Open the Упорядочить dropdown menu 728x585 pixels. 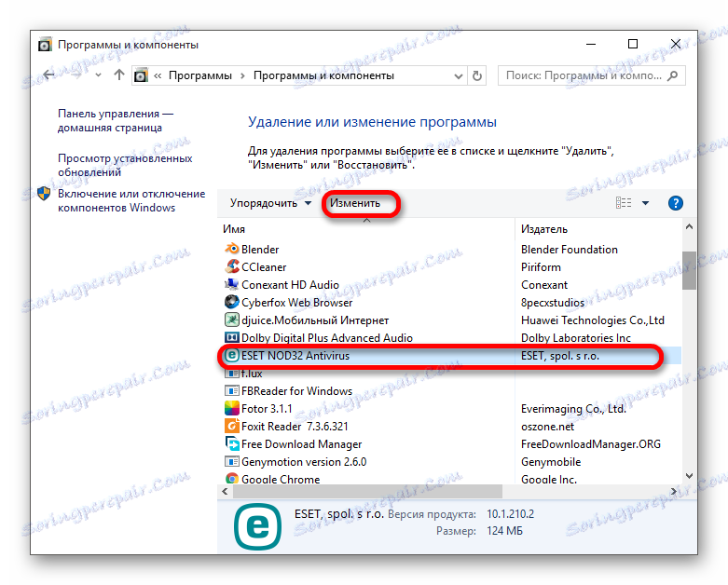(270, 203)
